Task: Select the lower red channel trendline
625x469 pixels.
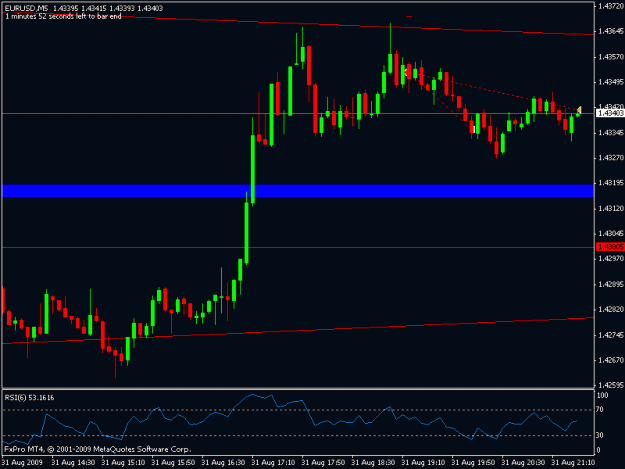Action: (298, 330)
